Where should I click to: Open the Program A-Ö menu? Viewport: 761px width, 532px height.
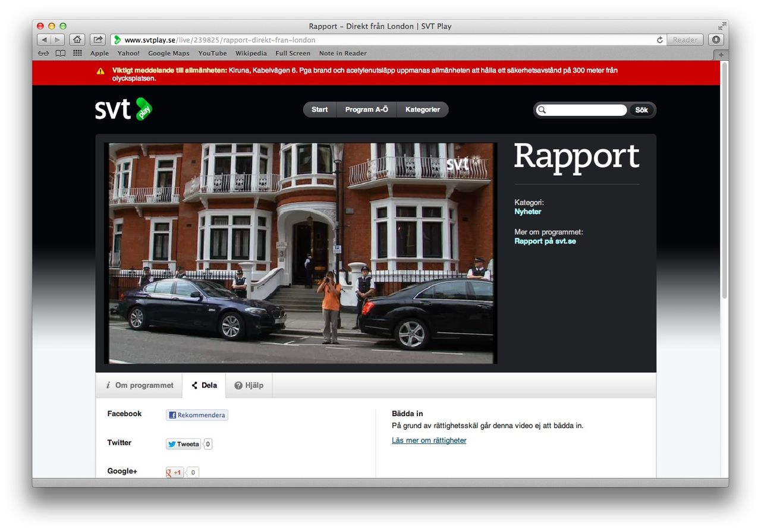(x=366, y=110)
